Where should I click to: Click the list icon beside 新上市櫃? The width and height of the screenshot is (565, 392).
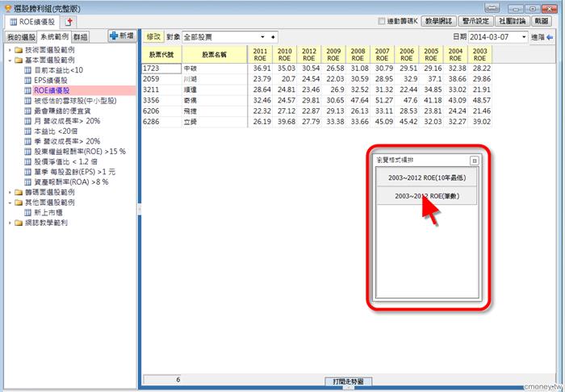pyautogui.click(x=27, y=212)
